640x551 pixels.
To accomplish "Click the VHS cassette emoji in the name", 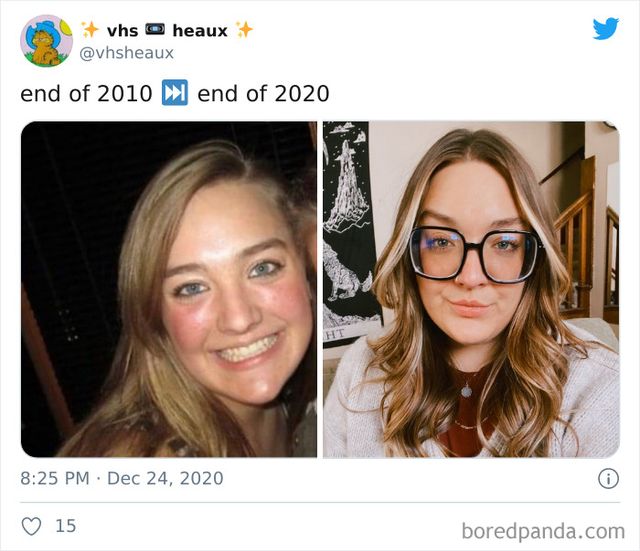I will pyautogui.click(x=155, y=31).
